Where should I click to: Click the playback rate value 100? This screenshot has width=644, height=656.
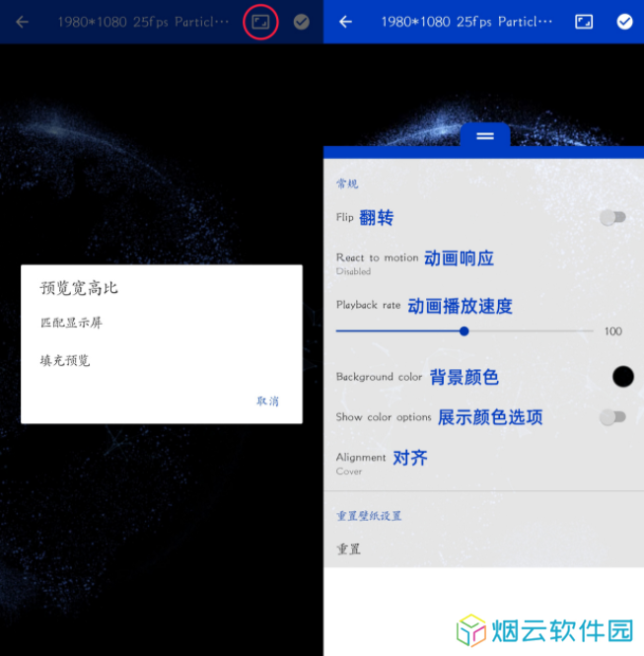613,331
